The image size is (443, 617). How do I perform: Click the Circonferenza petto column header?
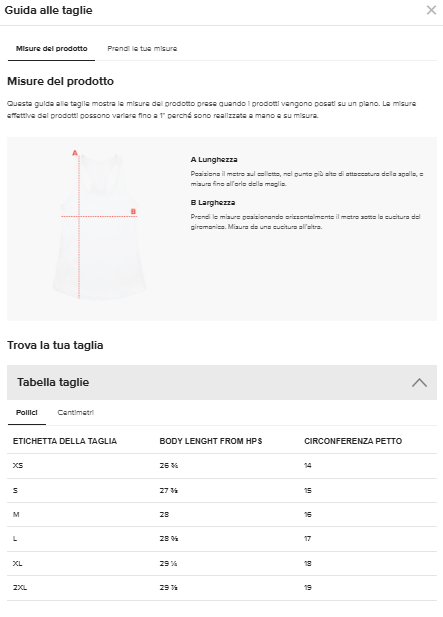(x=353, y=441)
